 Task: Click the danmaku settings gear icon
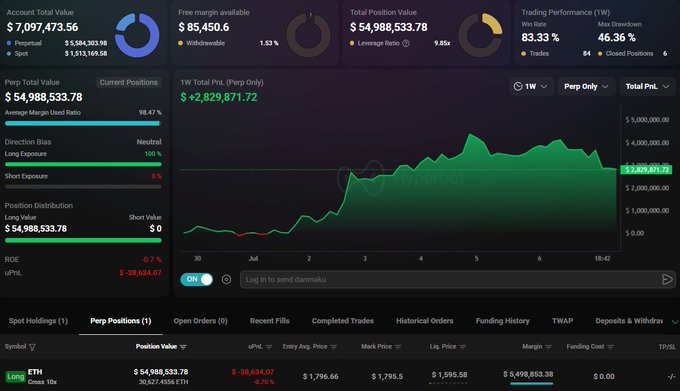click(x=226, y=279)
